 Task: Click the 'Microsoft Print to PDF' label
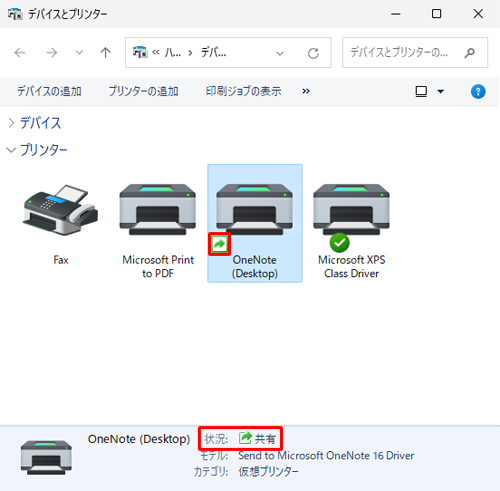point(158,267)
